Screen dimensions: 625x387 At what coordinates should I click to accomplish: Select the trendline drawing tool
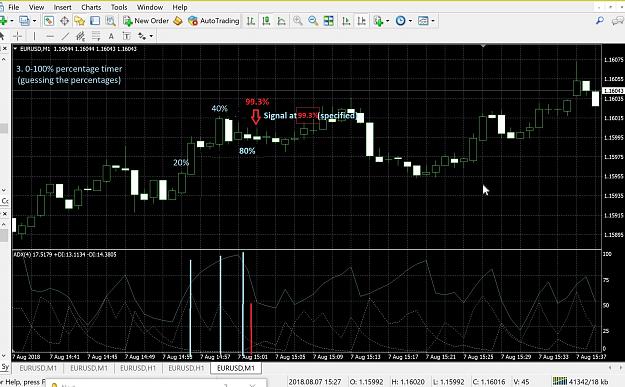(65, 36)
